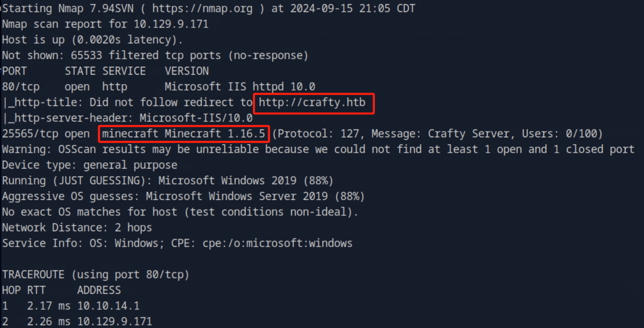Click the 80/tcp port entry
Screen dimensions: 644x328
[21, 87]
